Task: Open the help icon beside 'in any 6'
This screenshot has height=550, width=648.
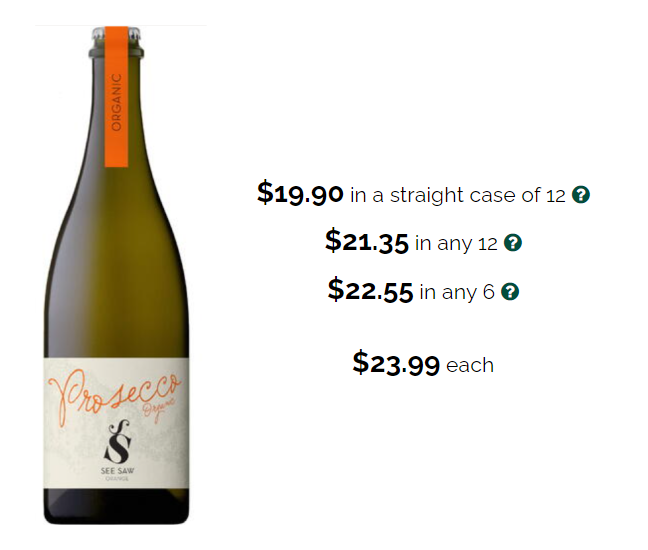Action: [510, 291]
